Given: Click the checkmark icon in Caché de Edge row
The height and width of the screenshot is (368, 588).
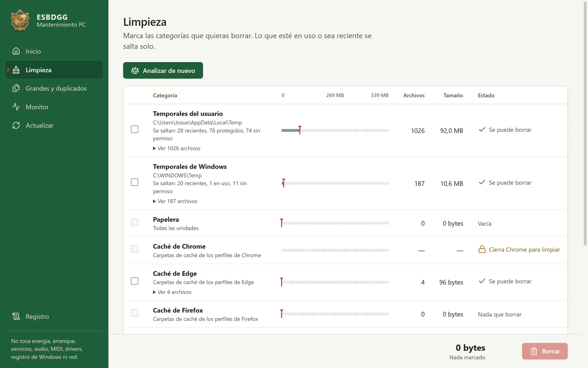Looking at the screenshot, I should pos(482,281).
